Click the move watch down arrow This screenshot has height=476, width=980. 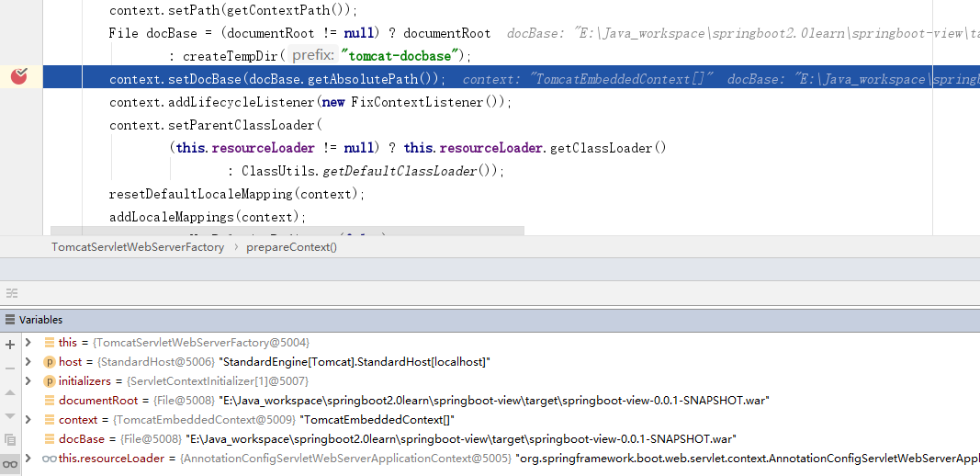(10, 415)
